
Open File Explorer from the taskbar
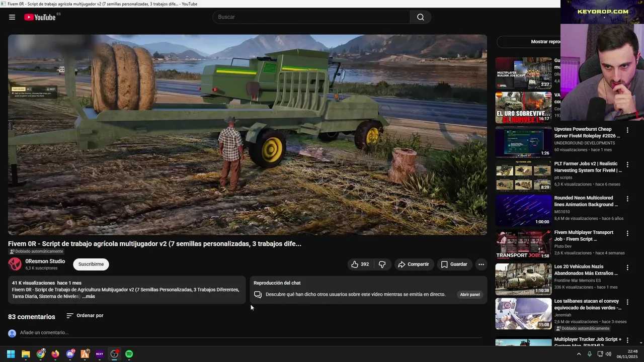(26, 354)
